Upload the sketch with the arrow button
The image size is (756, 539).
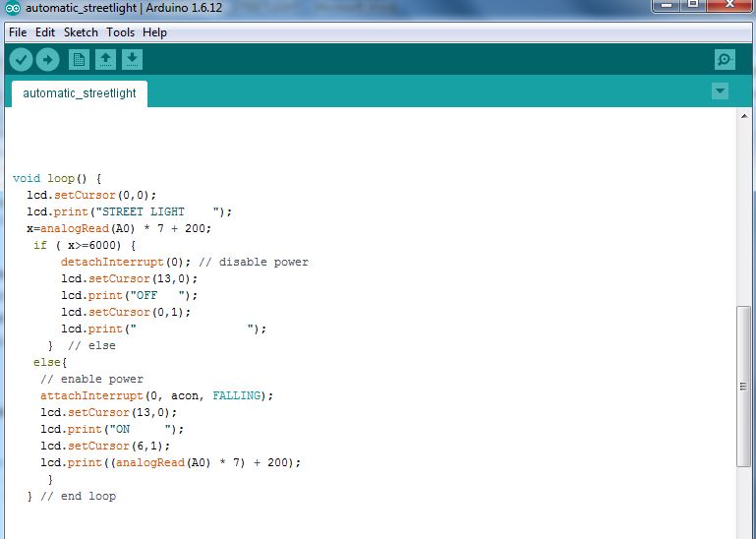pos(47,60)
